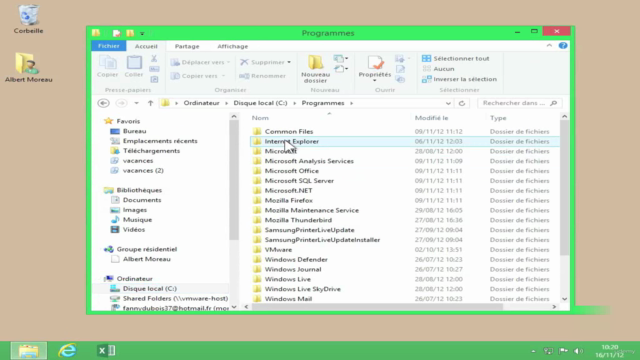Open Emplacements récents

160,141
